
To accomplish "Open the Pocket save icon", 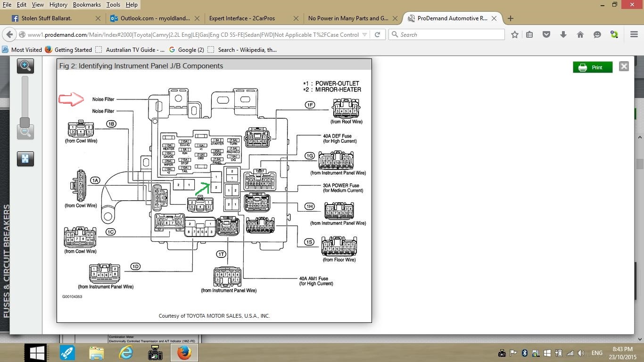I will [546, 34].
